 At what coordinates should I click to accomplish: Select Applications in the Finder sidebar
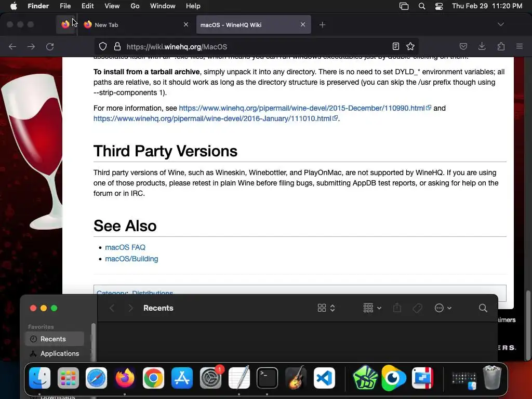click(54, 353)
